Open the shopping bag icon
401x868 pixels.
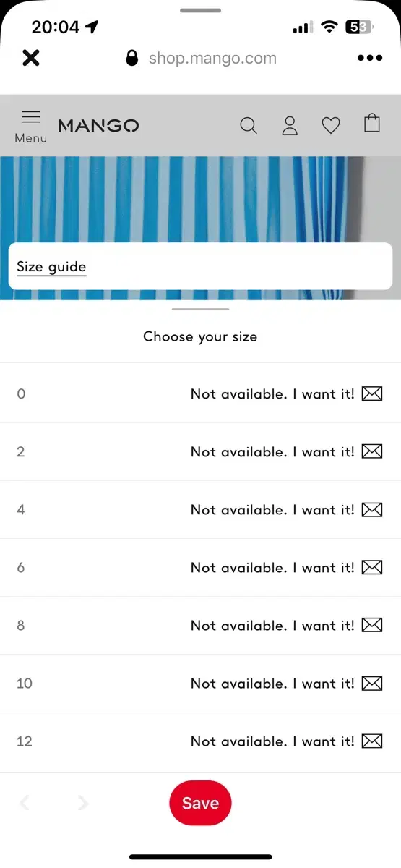point(372,123)
